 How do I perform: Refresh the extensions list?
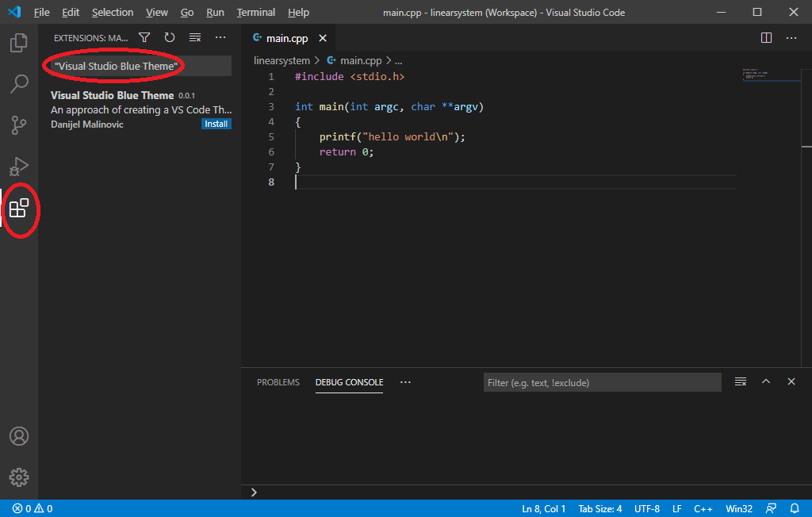[x=170, y=37]
